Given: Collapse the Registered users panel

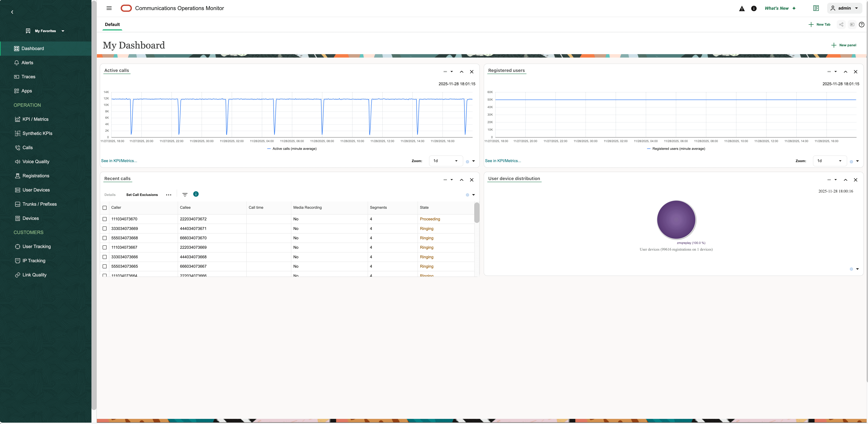Looking at the screenshot, I should pyautogui.click(x=845, y=72).
